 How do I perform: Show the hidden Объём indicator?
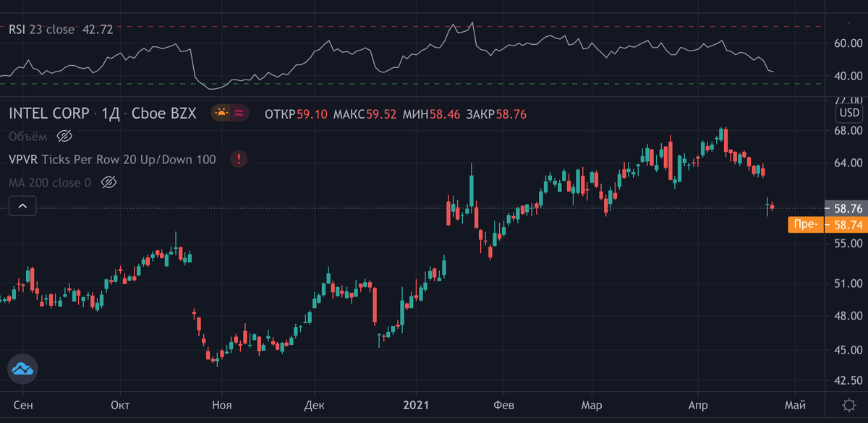[x=66, y=136]
